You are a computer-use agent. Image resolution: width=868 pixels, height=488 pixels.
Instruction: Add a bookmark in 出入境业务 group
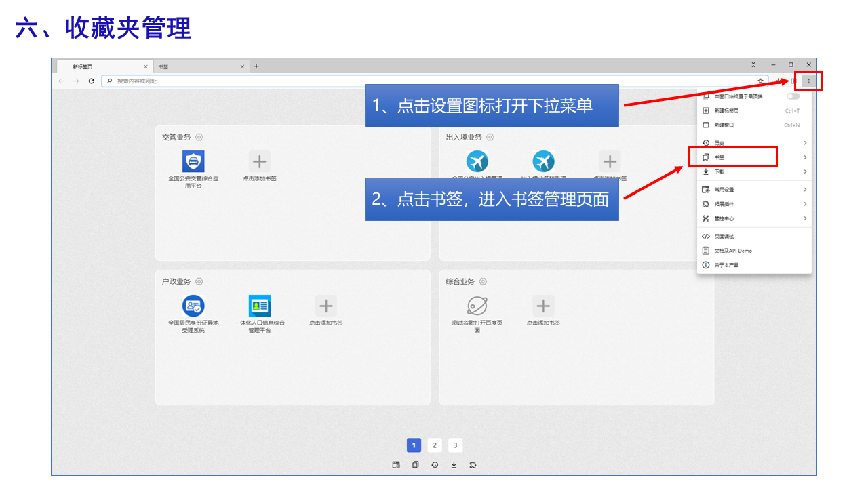tap(610, 161)
